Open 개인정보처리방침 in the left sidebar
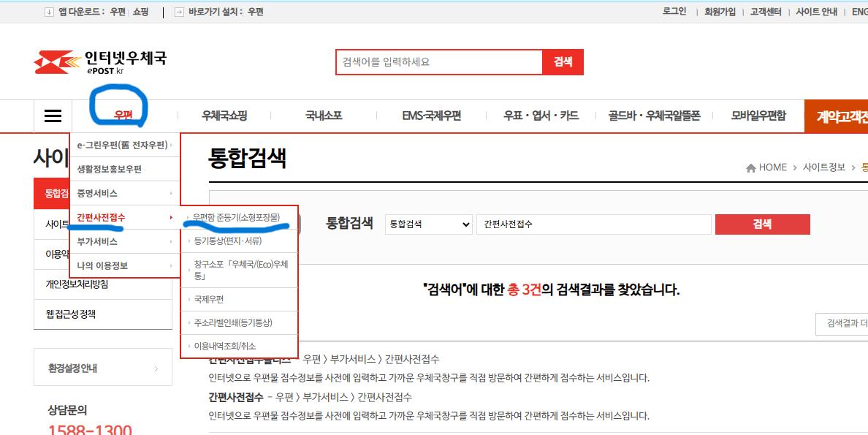This screenshot has height=435, width=868. click(103, 284)
